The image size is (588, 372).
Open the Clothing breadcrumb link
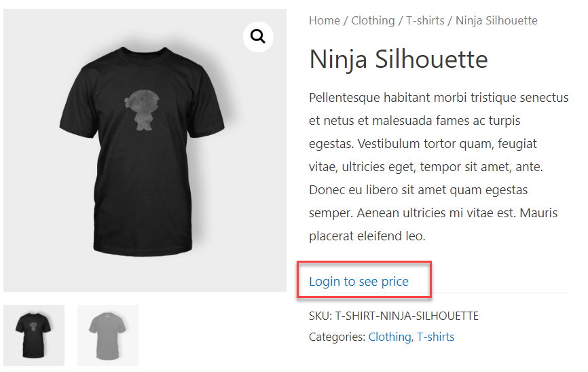tap(373, 20)
